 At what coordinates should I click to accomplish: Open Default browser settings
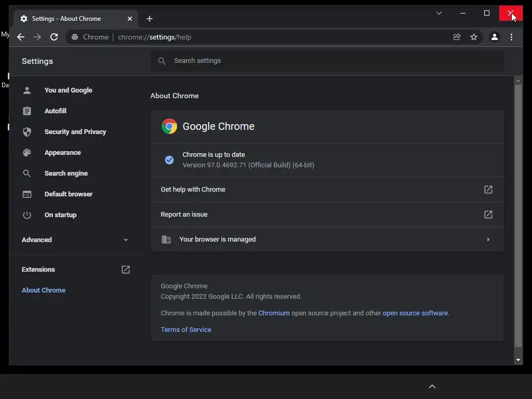(x=68, y=194)
